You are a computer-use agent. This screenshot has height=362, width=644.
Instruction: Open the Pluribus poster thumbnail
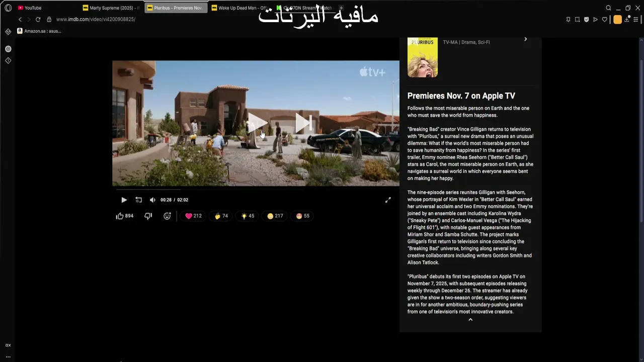pyautogui.click(x=423, y=57)
